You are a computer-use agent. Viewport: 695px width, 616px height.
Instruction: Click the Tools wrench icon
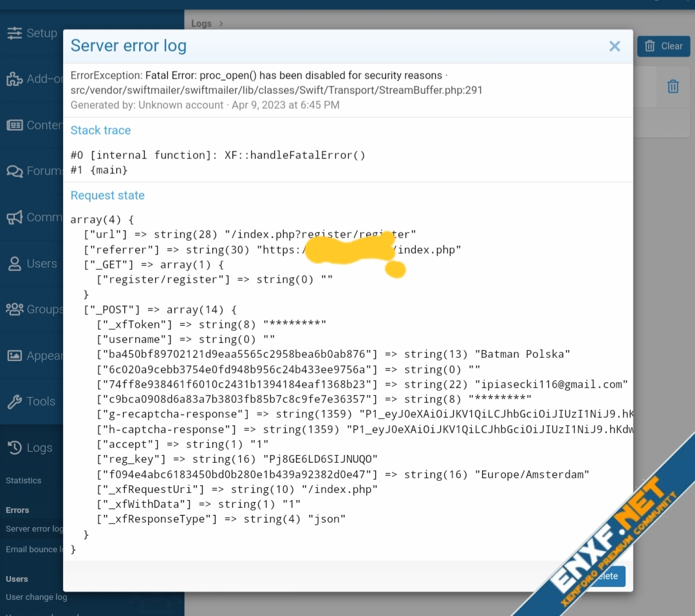coord(14,402)
